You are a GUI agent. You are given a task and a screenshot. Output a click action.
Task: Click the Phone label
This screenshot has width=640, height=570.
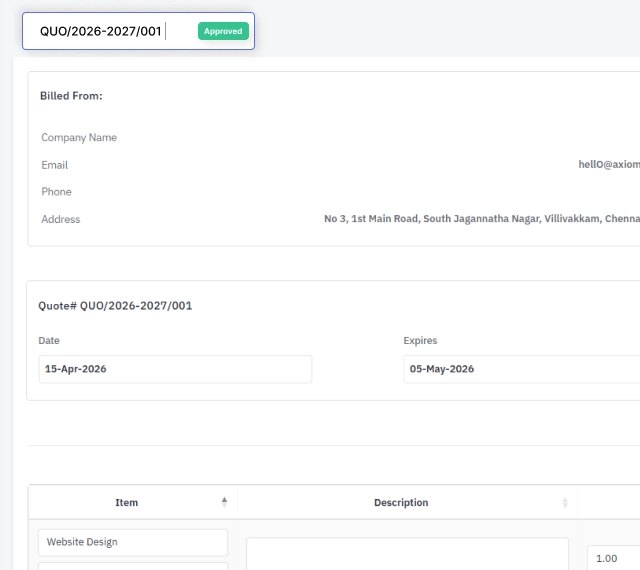(x=56, y=192)
